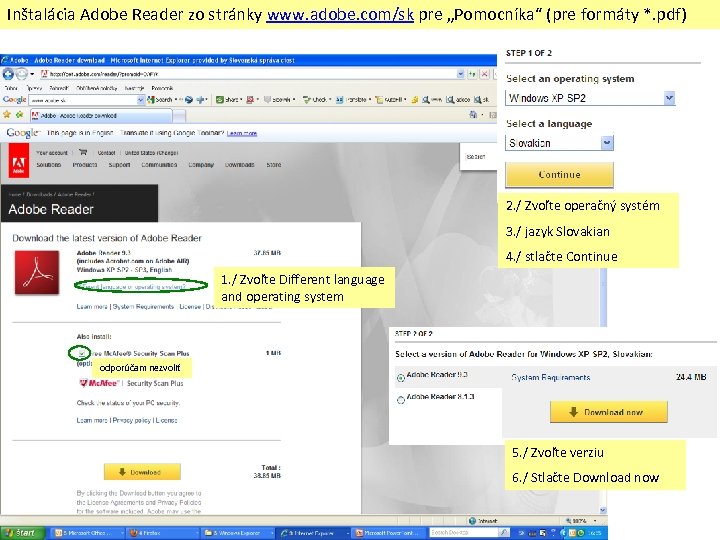
Task: Select the Adobe Reader download browser tab
Action: coord(101,116)
